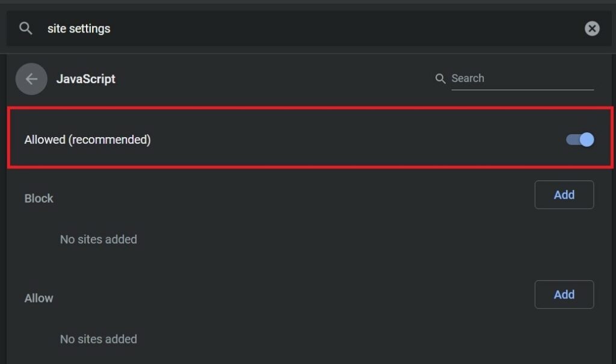Click the magnifier icon beside the Search field

440,79
